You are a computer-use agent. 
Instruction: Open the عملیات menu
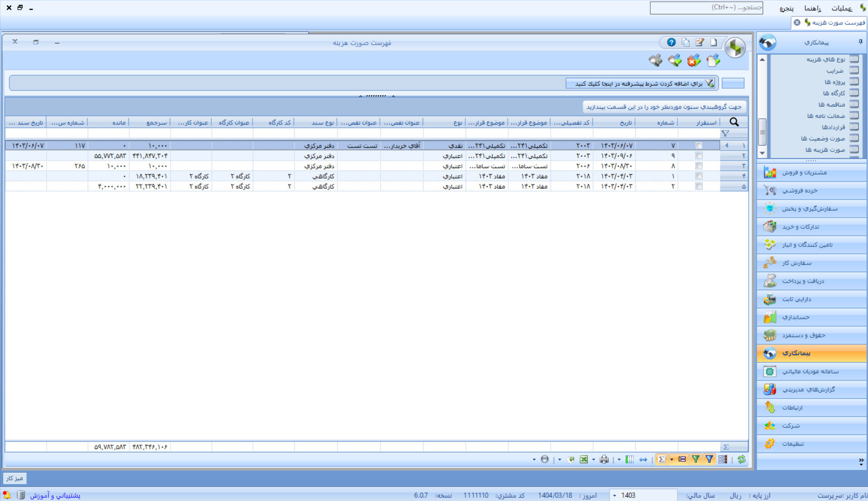pyautogui.click(x=842, y=8)
